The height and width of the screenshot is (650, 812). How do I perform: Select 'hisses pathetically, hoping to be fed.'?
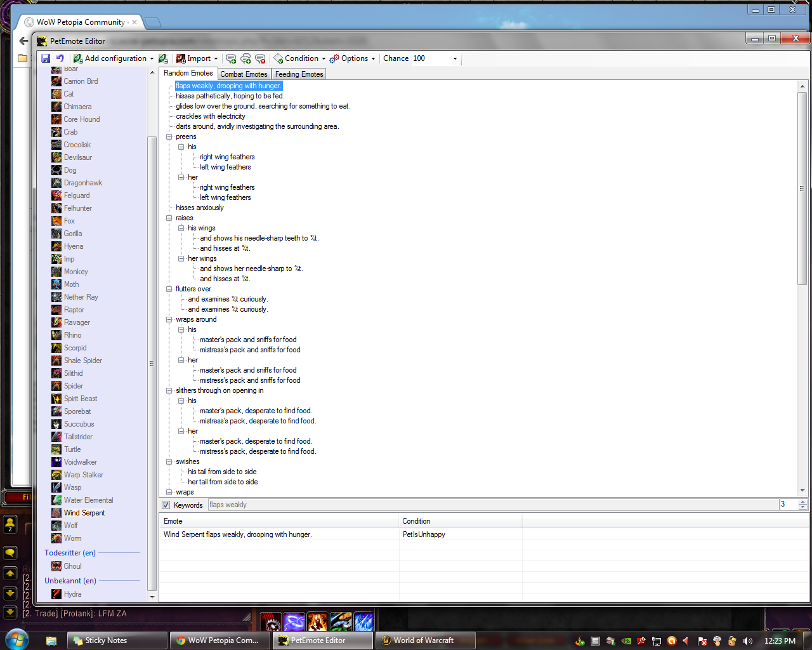(x=230, y=96)
